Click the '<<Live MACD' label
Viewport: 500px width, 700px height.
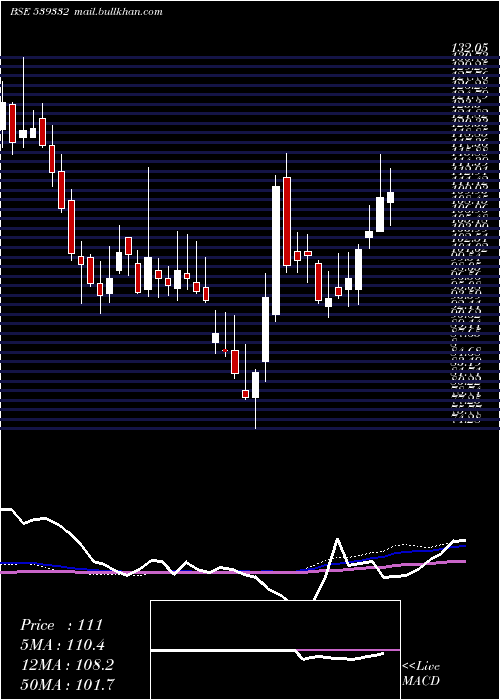(421, 674)
